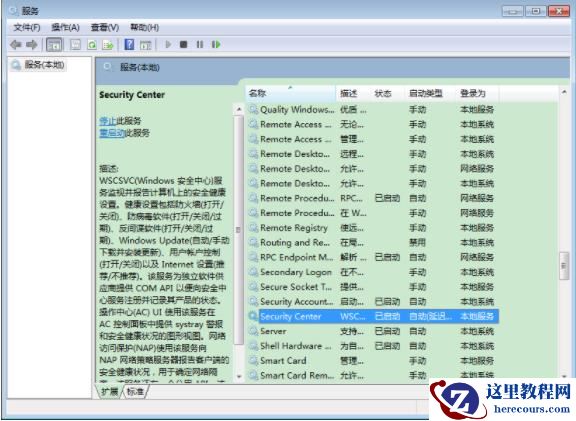The image size is (576, 421).
Task: Click the show/hide action pane icon
Action: point(146,45)
